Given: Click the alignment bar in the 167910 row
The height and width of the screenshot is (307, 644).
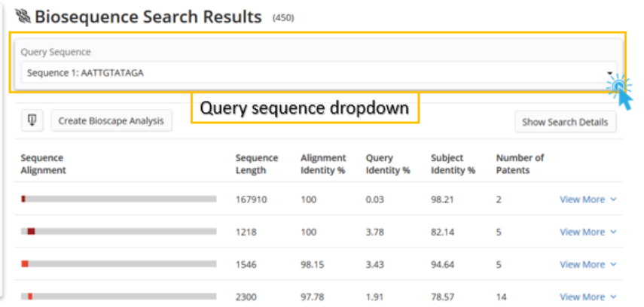Looking at the screenshot, I should pyautogui.click(x=118, y=199).
